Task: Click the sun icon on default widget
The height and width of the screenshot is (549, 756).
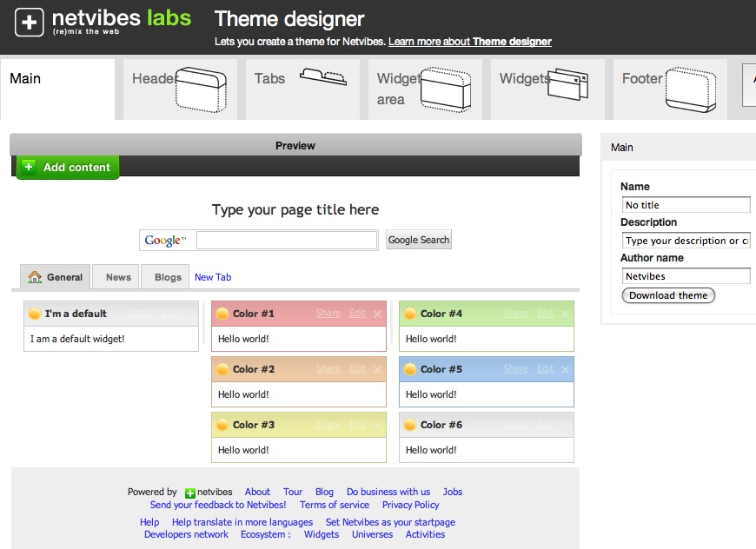Action: [x=35, y=314]
